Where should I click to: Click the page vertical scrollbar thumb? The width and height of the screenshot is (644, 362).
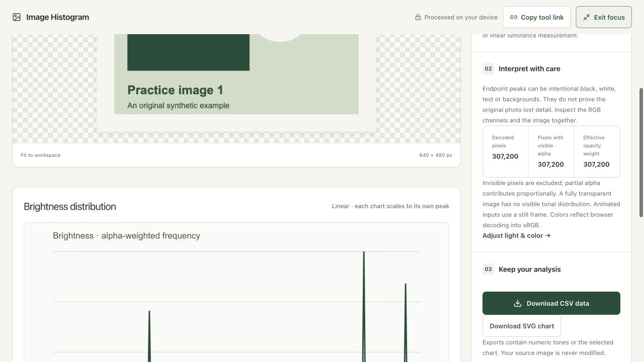[x=641, y=153]
